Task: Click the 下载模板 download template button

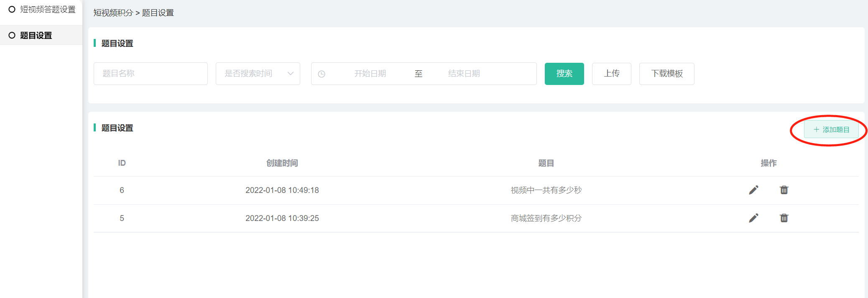Action: [x=666, y=74]
